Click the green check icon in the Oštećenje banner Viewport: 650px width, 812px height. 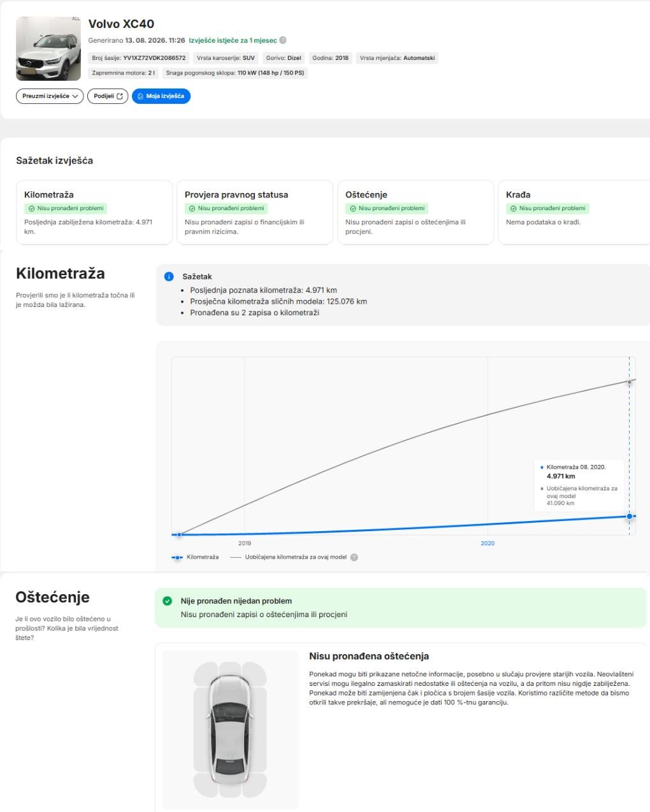(168, 601)
